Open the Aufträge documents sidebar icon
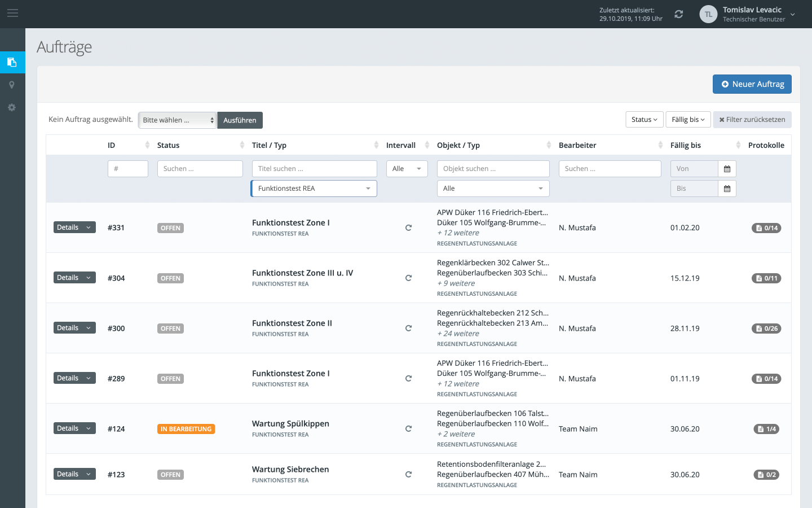The height and width of the screenshot is (508, 812). pyautogui.click(x=12, y=62)
